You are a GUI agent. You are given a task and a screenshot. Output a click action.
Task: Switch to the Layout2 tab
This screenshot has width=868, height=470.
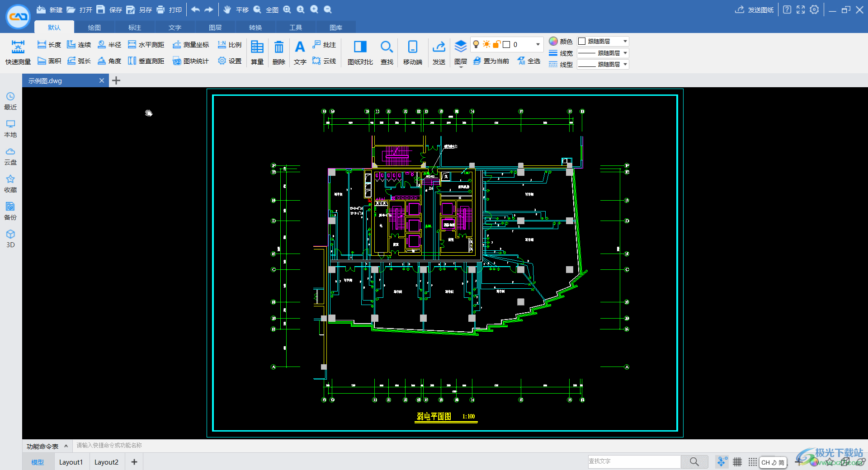tap(106, 462)
